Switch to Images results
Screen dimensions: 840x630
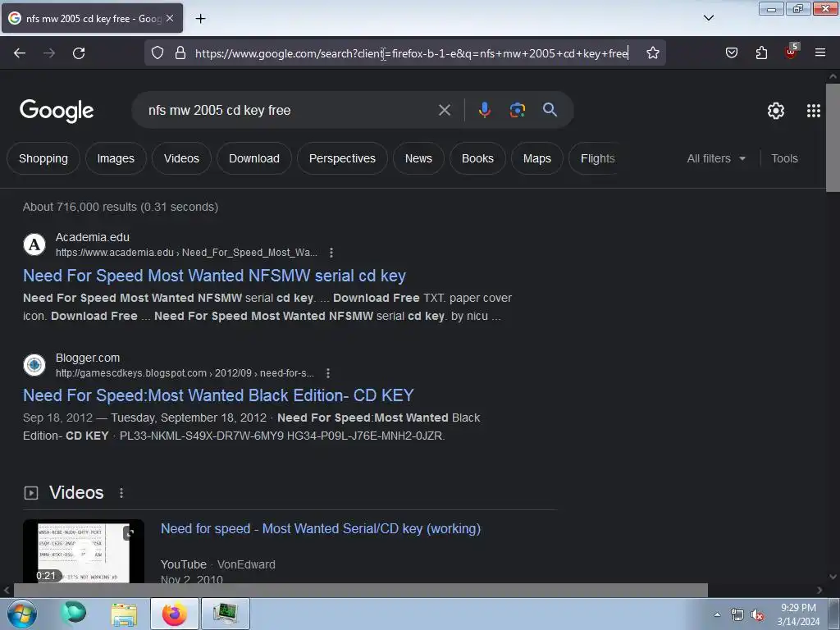(116, 158)
